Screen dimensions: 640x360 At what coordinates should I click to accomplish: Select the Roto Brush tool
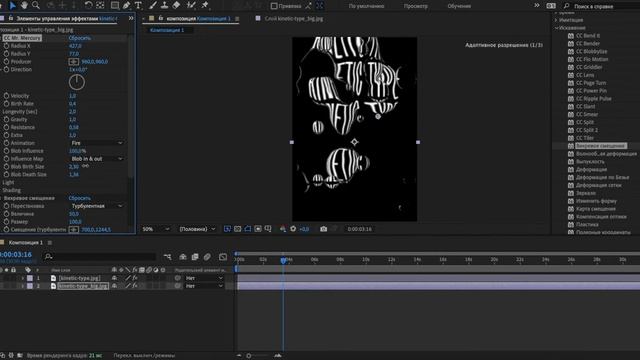(x=191, y=5)
